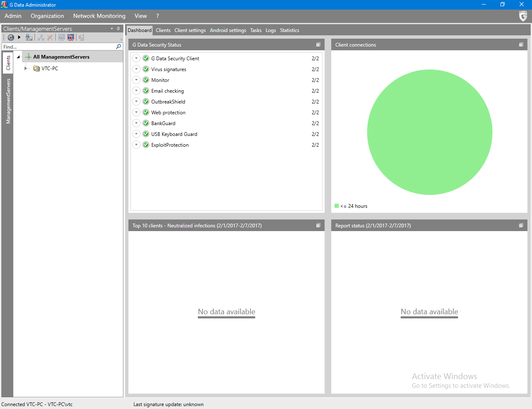The width and height of the screenshot is (532, 409).
Task: Expand the VTC-PC tree node
Action: 26,68
